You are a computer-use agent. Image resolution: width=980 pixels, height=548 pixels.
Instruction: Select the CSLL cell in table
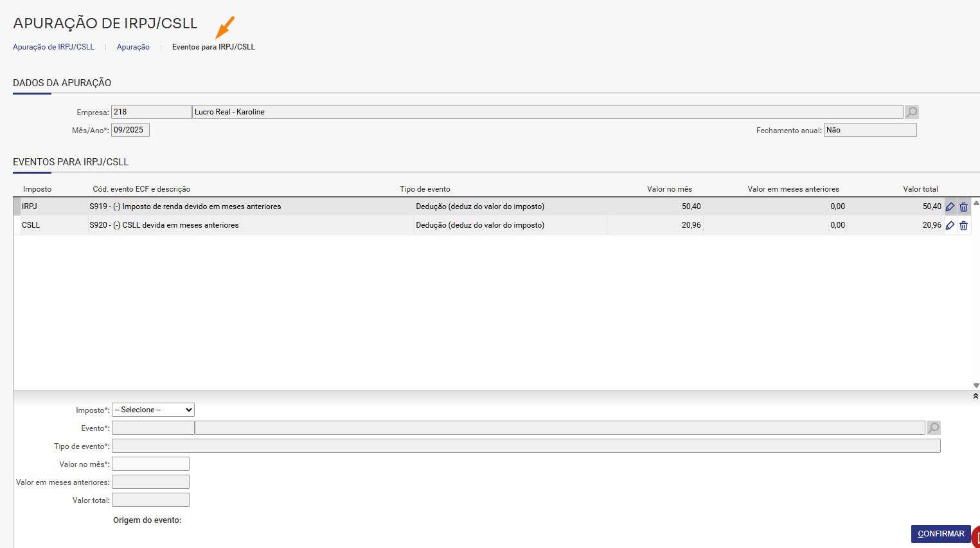31,225
